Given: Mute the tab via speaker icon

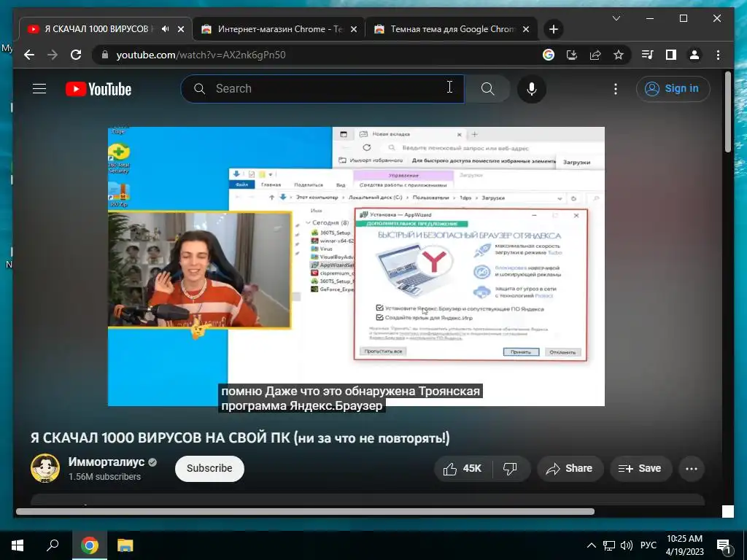Looking at the screenshot, I should tap(166, 29).
